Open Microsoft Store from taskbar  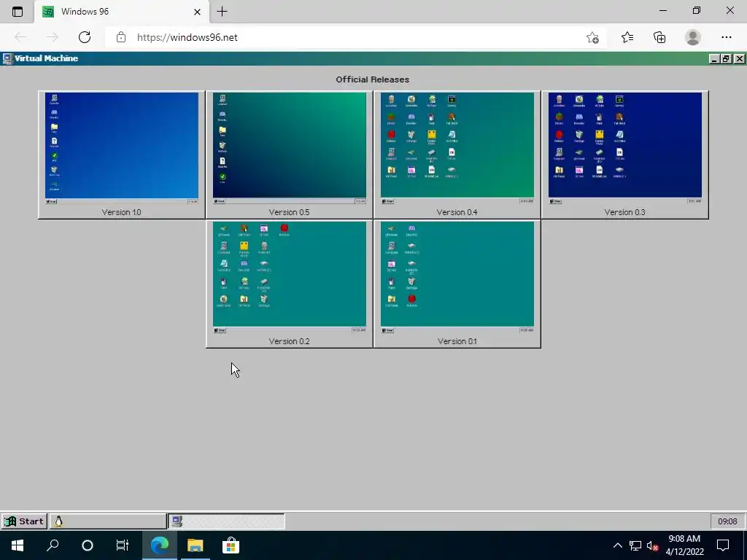click(x=231, y=545)
